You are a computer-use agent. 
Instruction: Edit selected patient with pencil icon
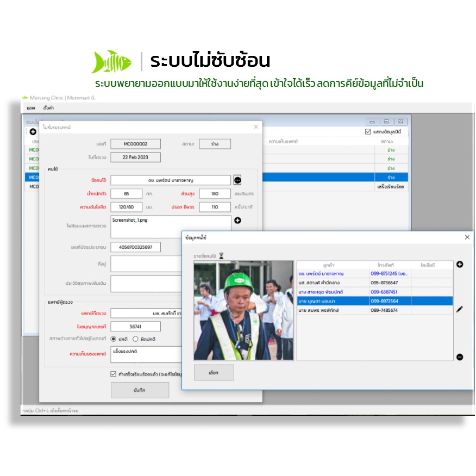(x=460, y=309)
